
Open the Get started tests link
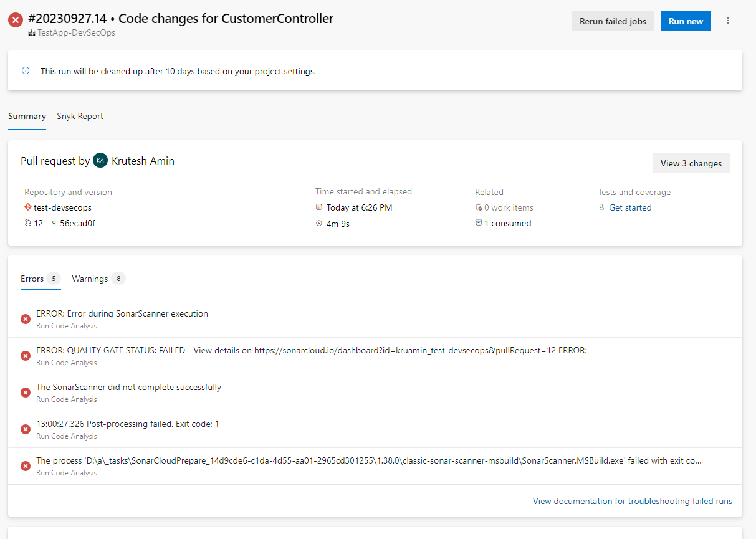(x=630, y=207)
